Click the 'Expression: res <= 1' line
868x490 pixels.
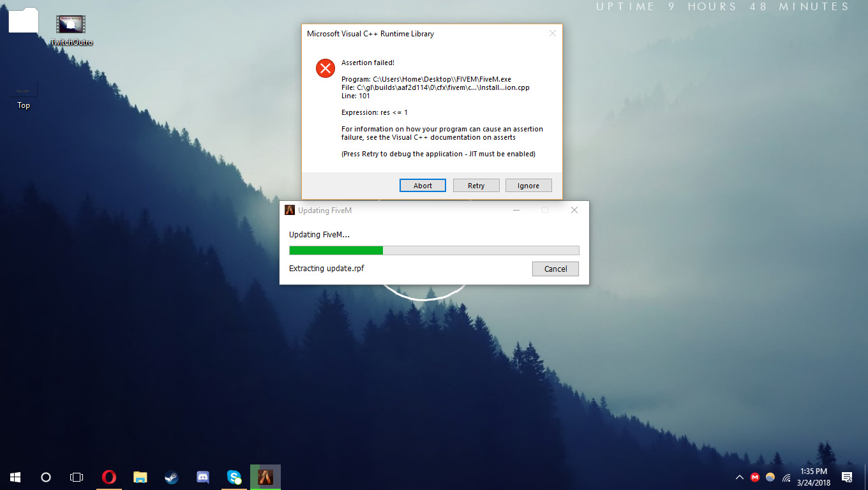pos(375,112)
